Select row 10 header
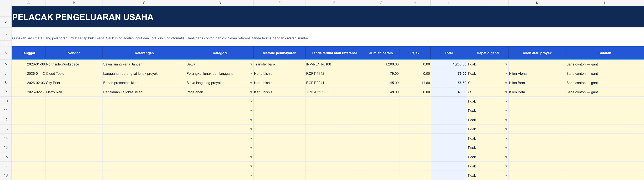Screen dimensions: 644x180 click(x=6, y=101)
